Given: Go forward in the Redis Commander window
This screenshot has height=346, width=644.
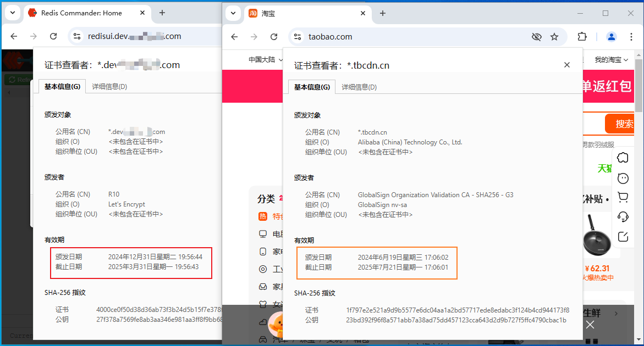Looking at the screenshot, I should tap(33, 36).
